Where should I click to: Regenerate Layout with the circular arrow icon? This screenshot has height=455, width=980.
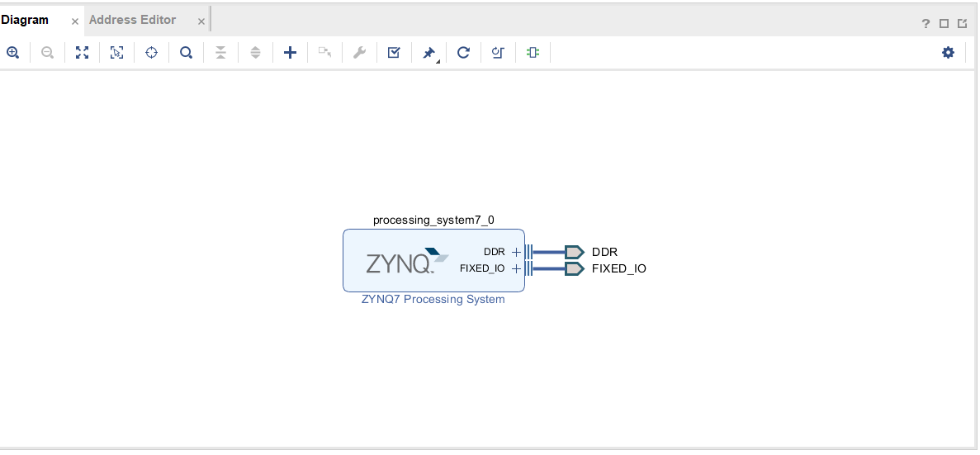point(463,53)
